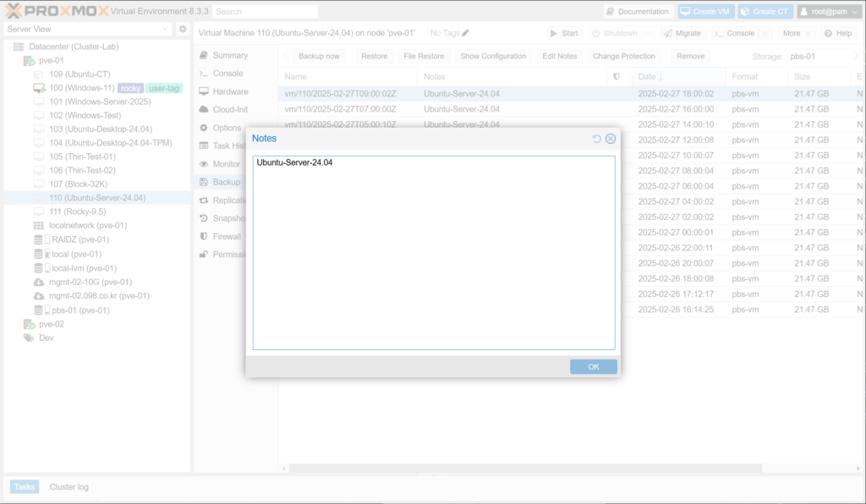Collapse the pve-01 node tree
Image resolution: width=866 pixels, height=504 pixels.
pyautogui.click(x=19, y=61)
